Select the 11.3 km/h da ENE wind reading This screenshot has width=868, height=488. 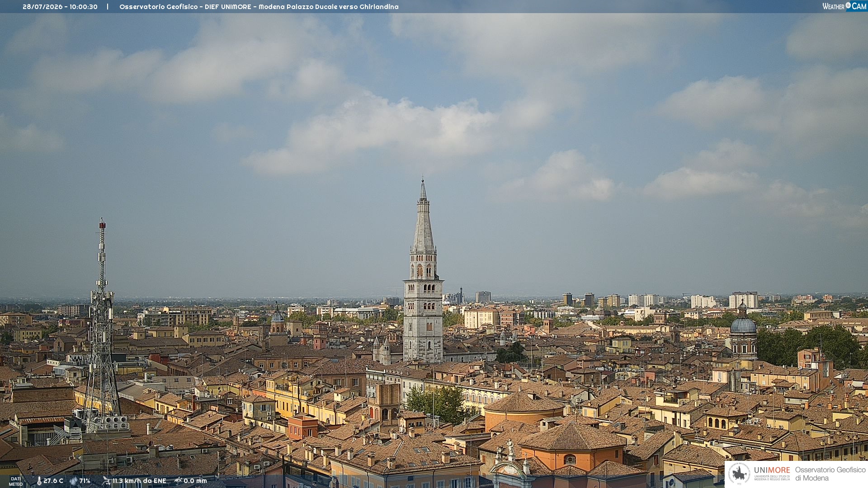139,481
